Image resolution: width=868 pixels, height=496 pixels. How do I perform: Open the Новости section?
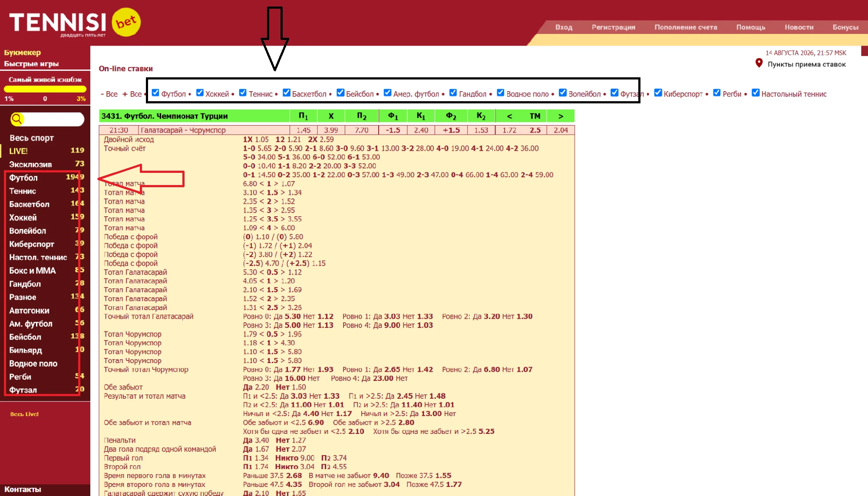coord(799,27)
